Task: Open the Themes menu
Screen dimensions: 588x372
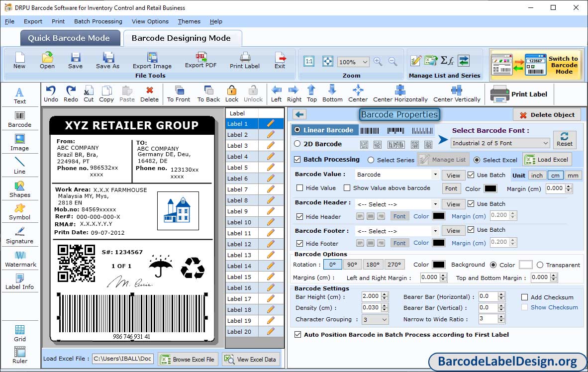Action: pyautogui.click(x=189, y=21)
